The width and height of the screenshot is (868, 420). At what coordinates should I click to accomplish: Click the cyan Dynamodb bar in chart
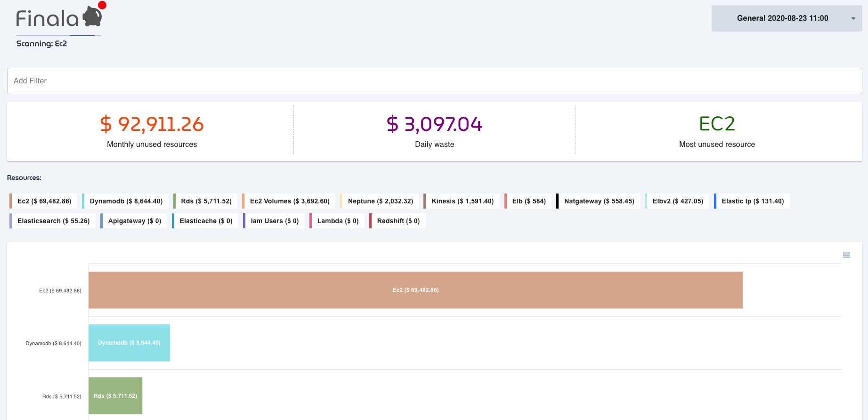pos(129,343)
